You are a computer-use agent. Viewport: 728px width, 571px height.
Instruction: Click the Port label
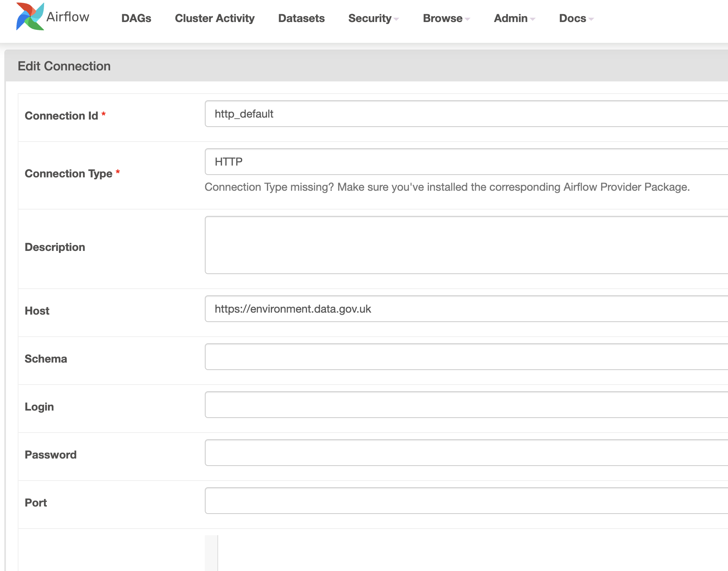[x=36, y=503]
